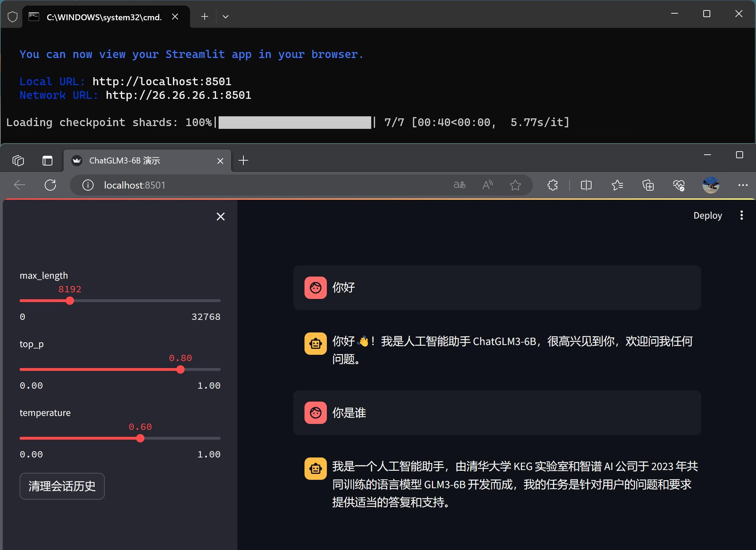The image size is (756, 550).
Task: Select the cmd.exe terminal tab
Action: coord(107,17)
